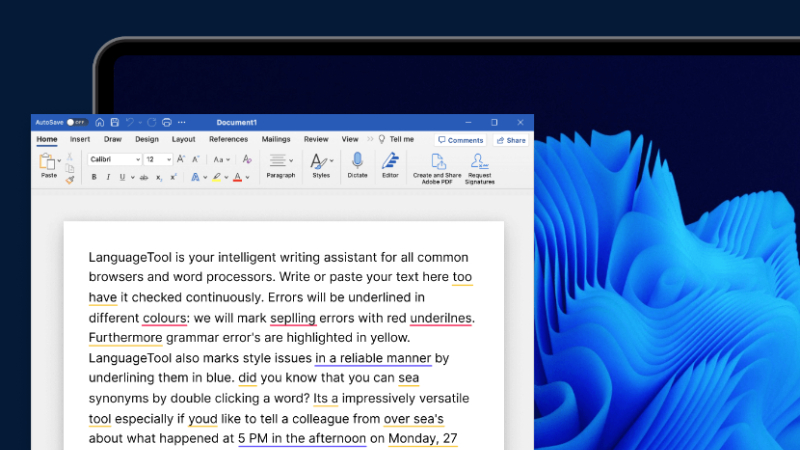Viewport: 800px width, 450px height.
Task: Expand the underline style arrow
Action: (x=133, y=178)
